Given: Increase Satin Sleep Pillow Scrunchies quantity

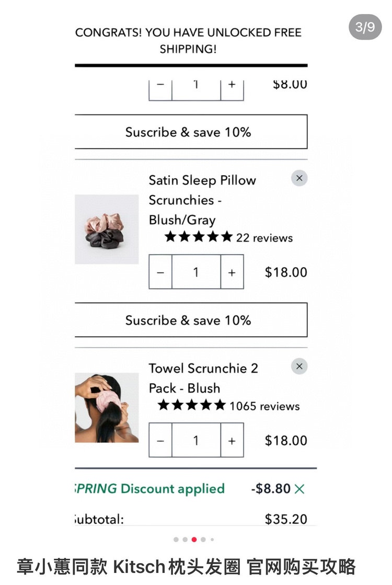Looking at the screenshot, I should [x=232, y=272].
